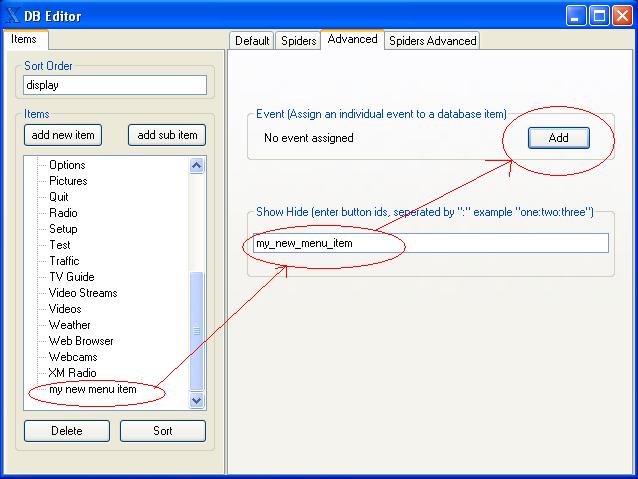Select Videos in the items tree
Image resolution: width=638 pixels, height=479 pixels.
(65, 309)
